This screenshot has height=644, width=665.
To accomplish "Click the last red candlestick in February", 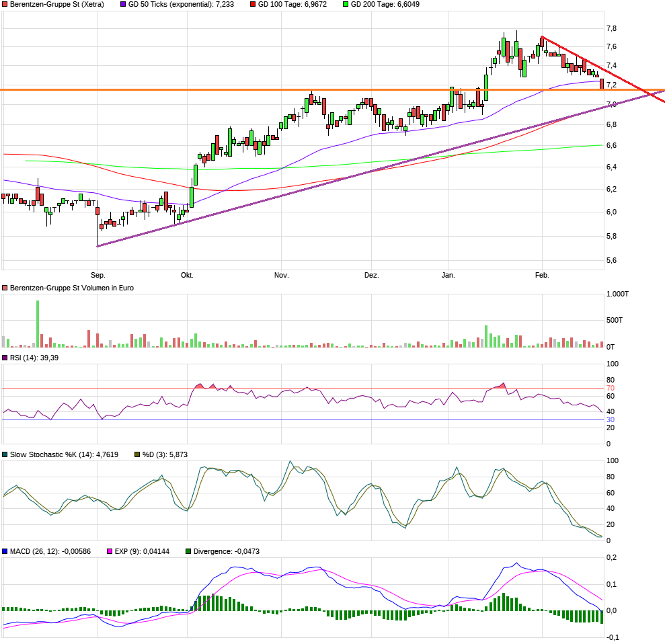I will click(x=601, y=84).
